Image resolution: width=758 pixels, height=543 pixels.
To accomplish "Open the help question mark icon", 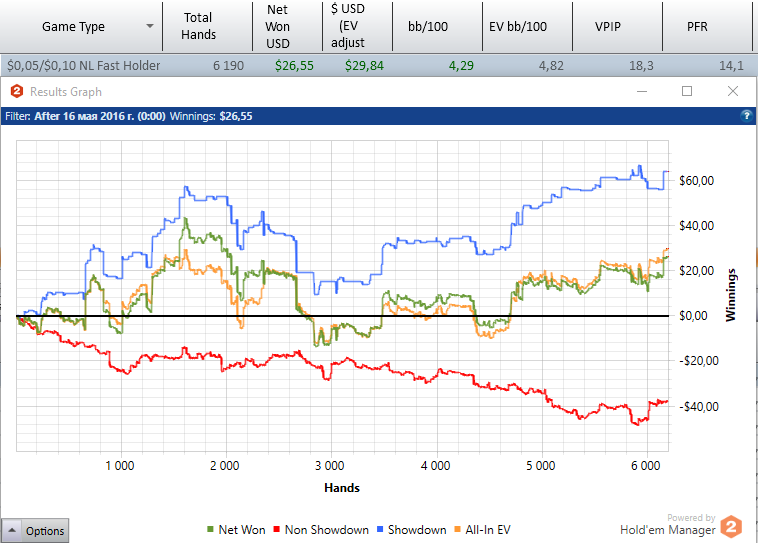I will point(746,116).
